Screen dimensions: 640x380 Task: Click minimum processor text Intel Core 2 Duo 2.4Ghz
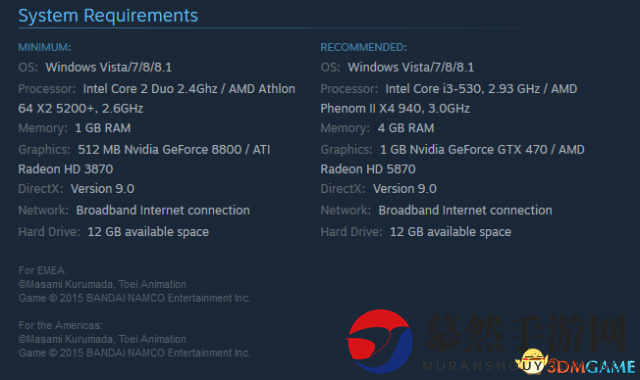[150, 89]
